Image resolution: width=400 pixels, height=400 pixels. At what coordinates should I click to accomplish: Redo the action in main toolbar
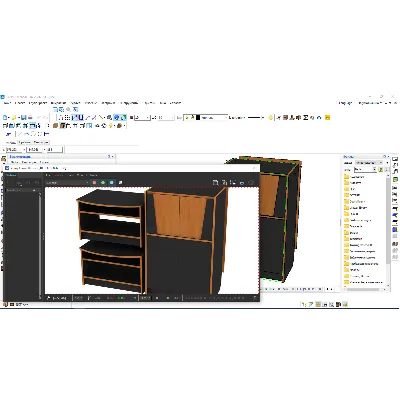click(46, 117)
